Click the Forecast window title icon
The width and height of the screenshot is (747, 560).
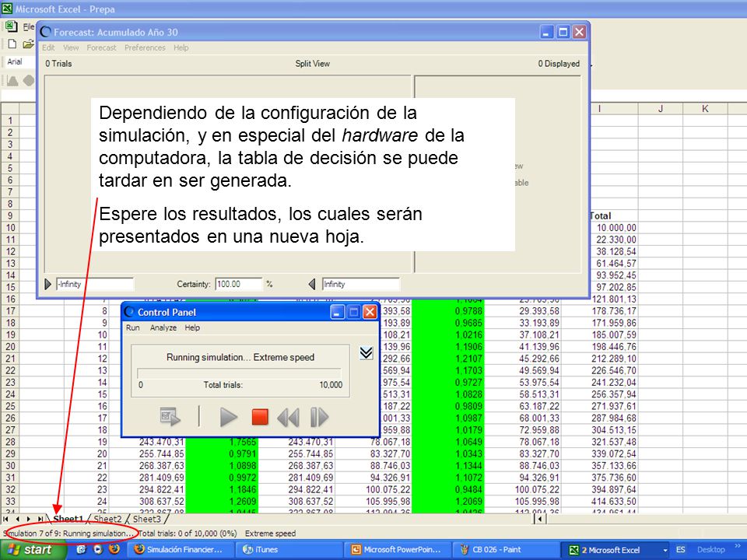(x=46, y=33)
